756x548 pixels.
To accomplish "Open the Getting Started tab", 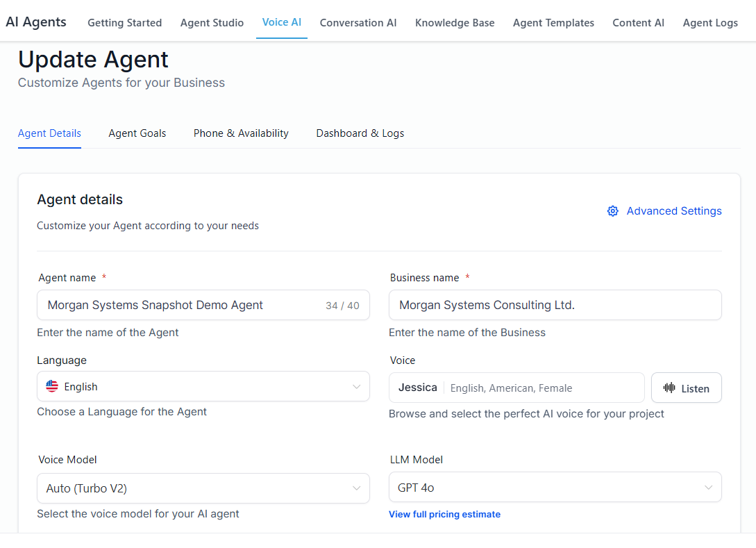I will 124,23.
